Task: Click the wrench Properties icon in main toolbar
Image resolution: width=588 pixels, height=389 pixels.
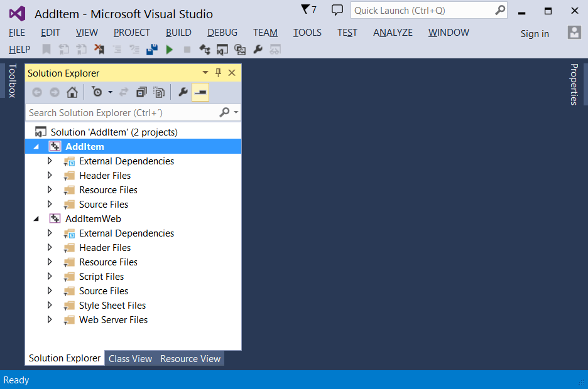Action: pyautogui.click(x=258, y=50)
